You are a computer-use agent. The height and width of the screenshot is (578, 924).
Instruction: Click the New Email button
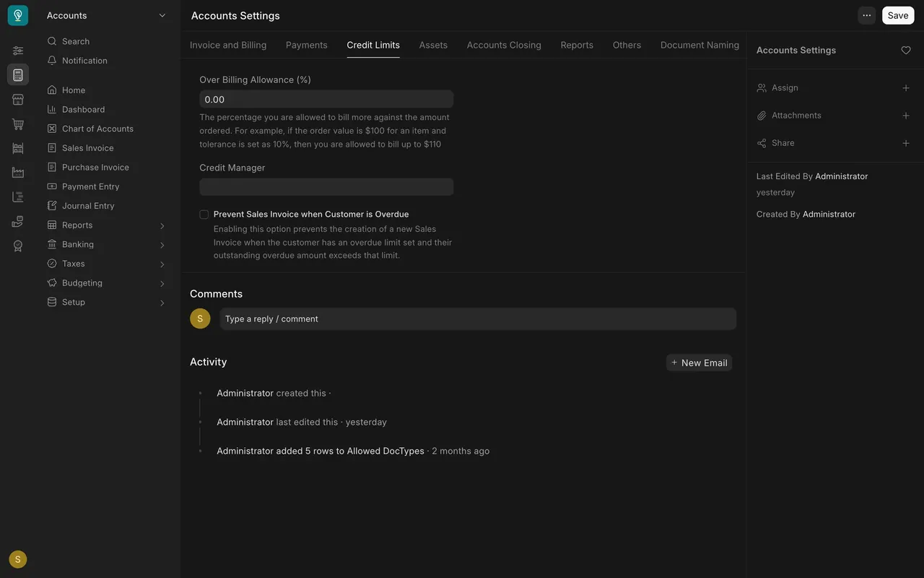click(x=699, y=363)
